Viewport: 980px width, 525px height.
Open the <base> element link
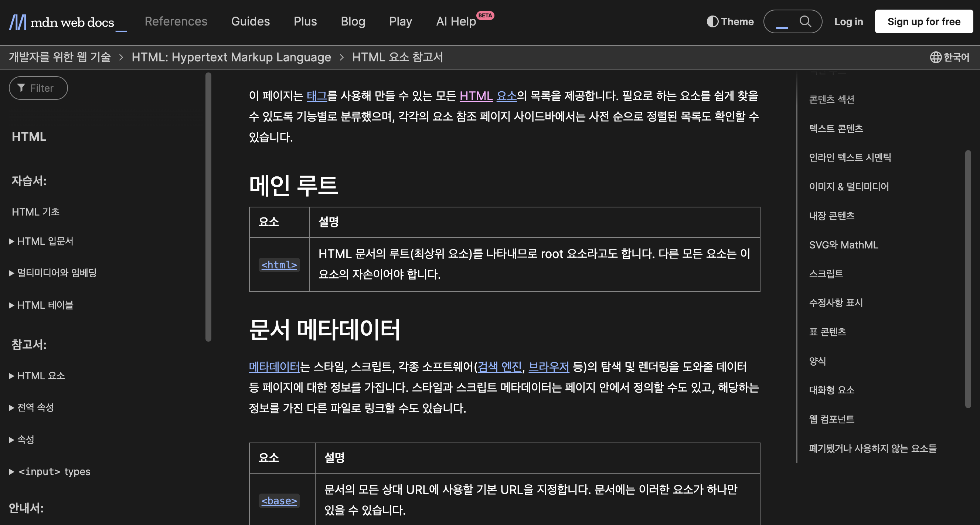(x=279, y=501)
